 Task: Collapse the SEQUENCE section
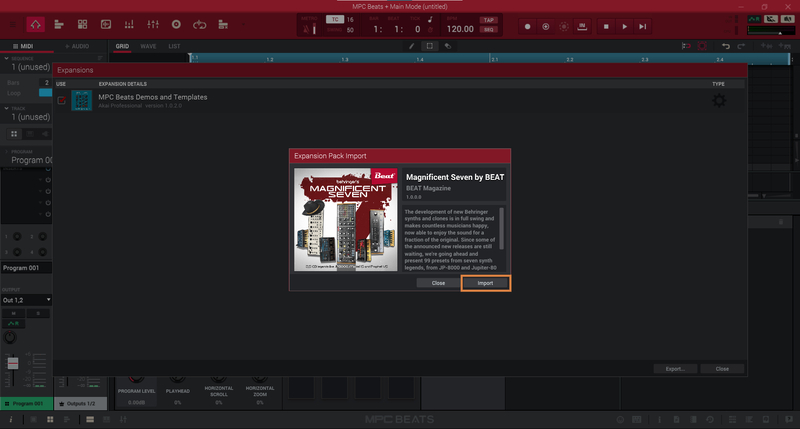point(6,58)
